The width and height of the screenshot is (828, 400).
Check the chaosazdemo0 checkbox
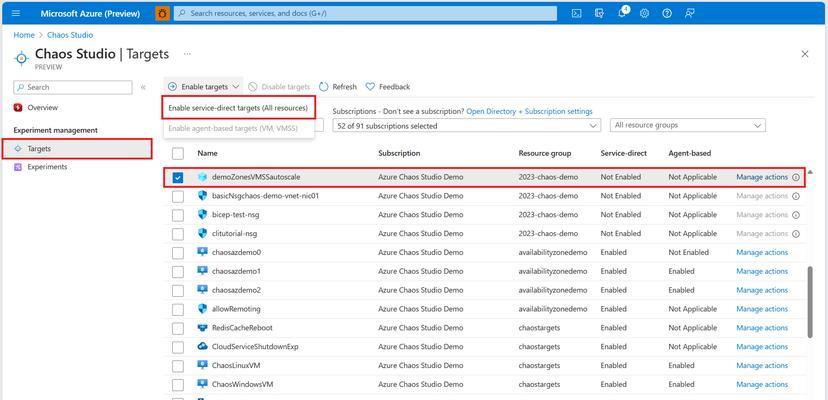coord(178,253)
